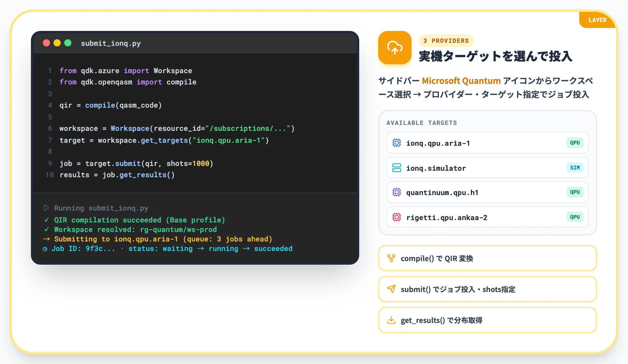Click the branch icon on compile() card

tap(391, 258)
